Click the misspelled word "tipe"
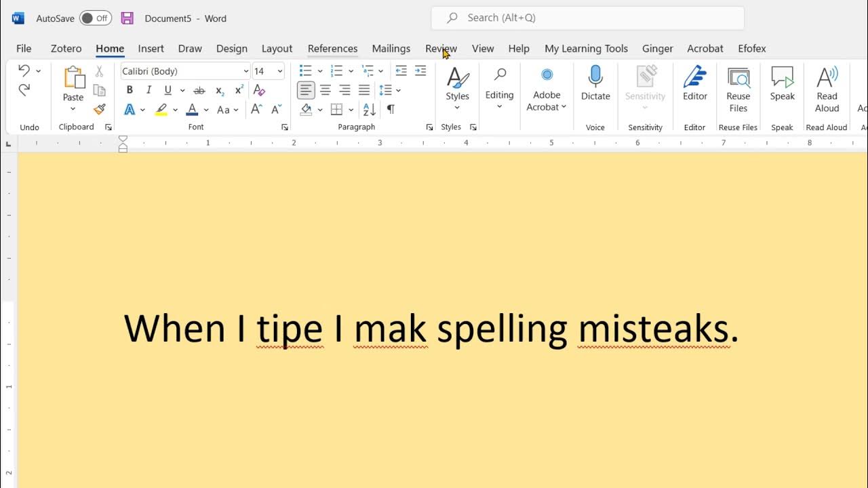Screen dimensions: 868x488 pyautogui.click(x=290, y=329)
